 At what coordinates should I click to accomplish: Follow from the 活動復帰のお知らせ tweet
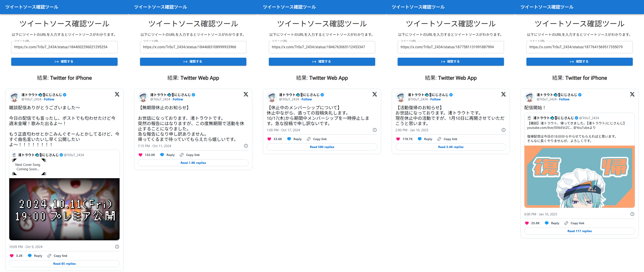tap(435, 100)
